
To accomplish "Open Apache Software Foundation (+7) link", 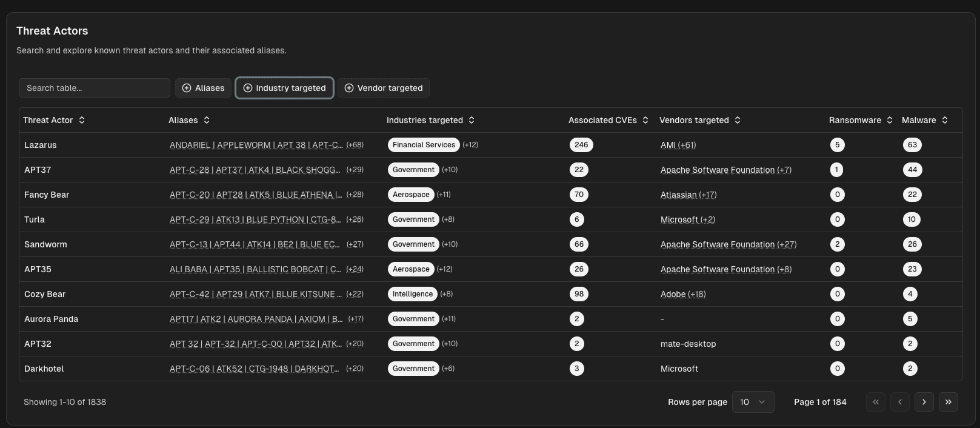I will [x=726, y=170].
